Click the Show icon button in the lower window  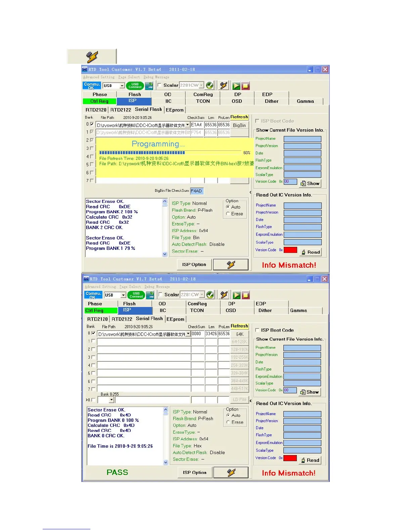(310, 392)
